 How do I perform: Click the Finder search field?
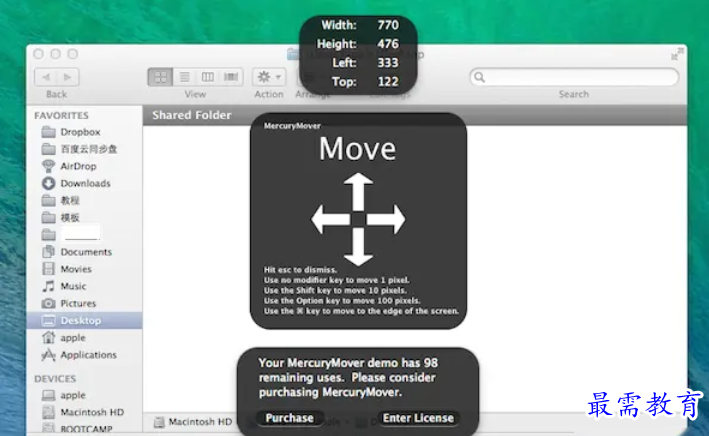(574, 77)
